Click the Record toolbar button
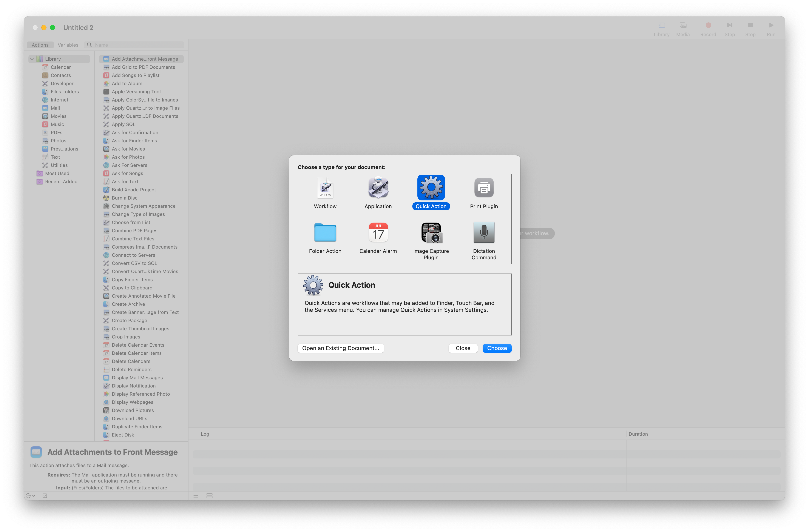This screenshot has width=809, height=532. (708, 25)
